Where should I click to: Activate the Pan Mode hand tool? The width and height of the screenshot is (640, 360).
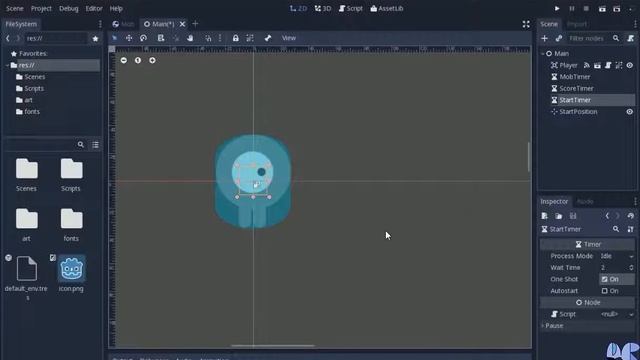coord(190,38)
